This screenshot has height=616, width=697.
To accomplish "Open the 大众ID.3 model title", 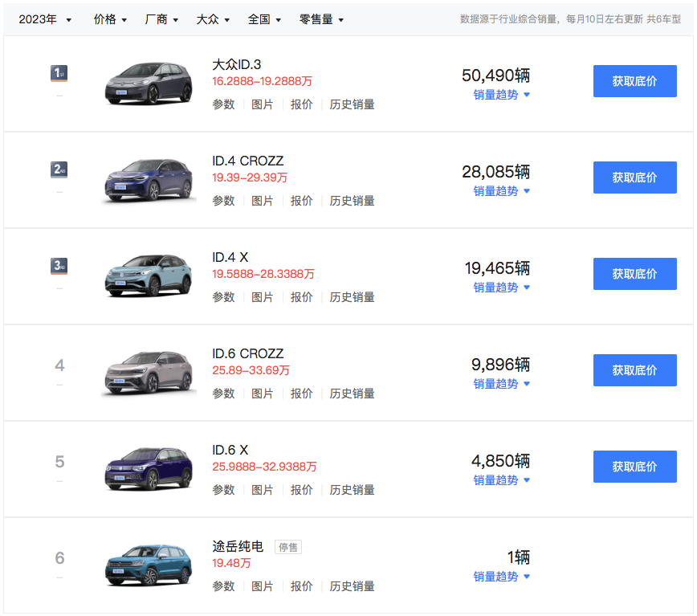I will 236,64.
